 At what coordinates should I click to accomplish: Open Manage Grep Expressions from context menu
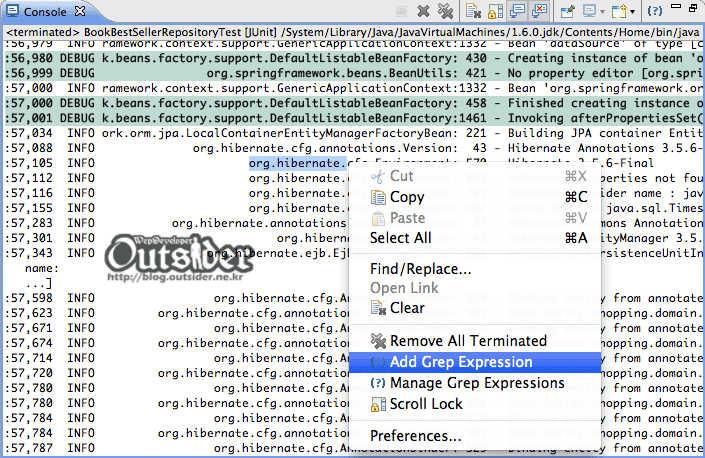point(477,383)
